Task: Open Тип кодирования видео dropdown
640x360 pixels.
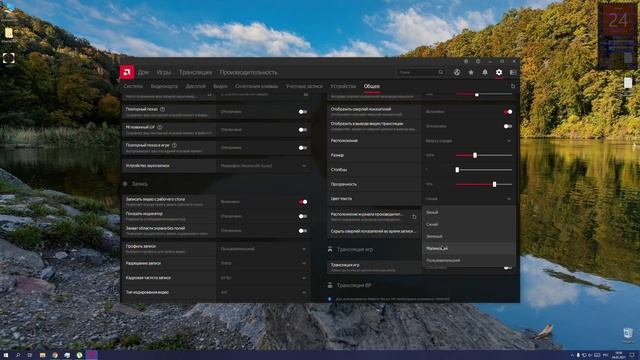Action: 263,292
